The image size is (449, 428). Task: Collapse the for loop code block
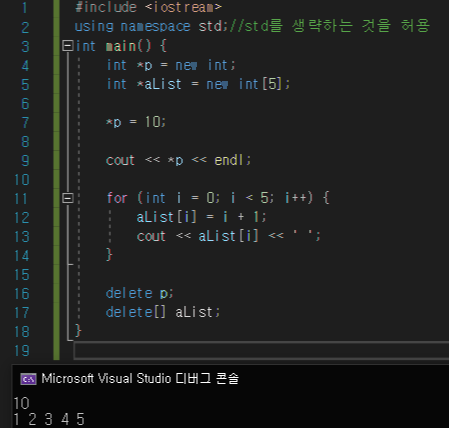(68, 198)
